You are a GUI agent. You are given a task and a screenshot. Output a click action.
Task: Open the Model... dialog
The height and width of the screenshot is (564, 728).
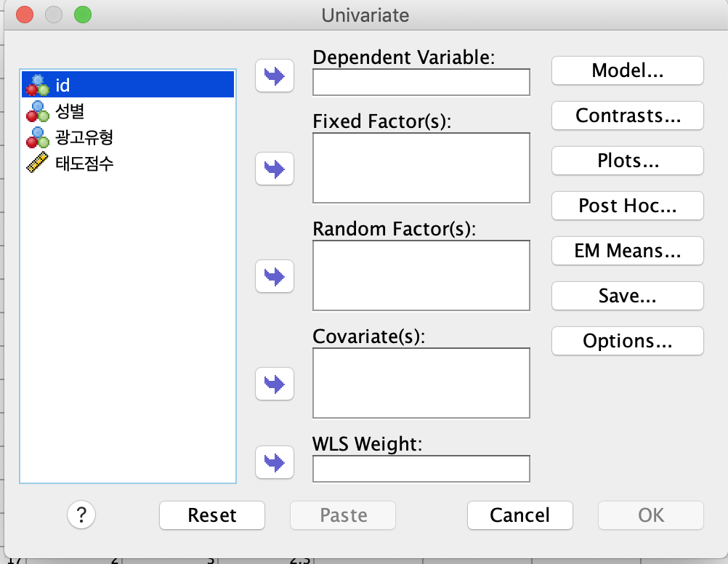pos(628,70)
